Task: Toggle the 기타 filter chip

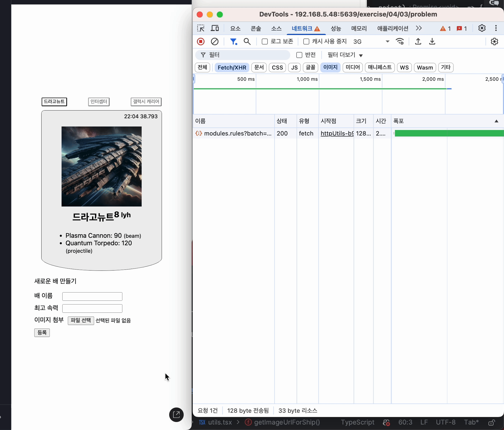Action: click(x=446, y=67)
